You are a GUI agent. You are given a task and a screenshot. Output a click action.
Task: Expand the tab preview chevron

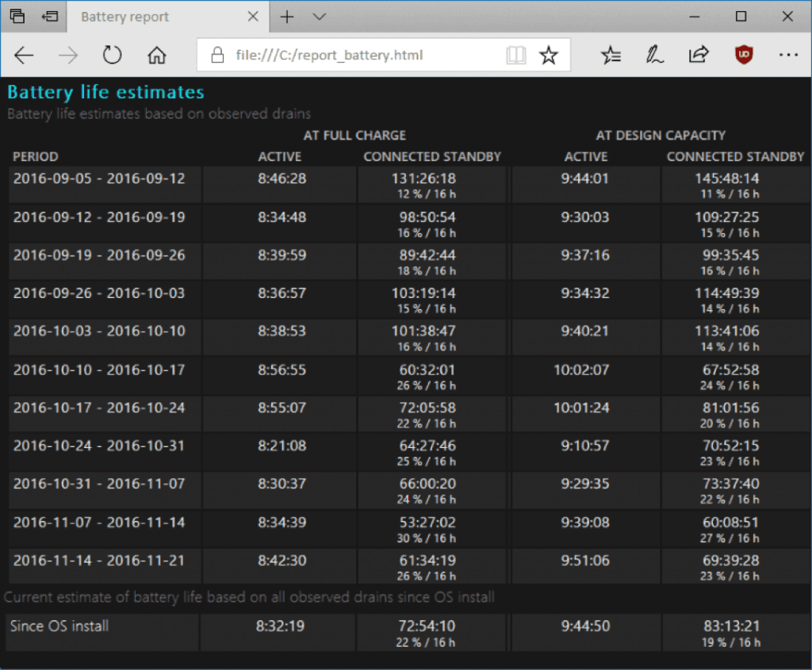pyautogui.click(x=320, y=17)
